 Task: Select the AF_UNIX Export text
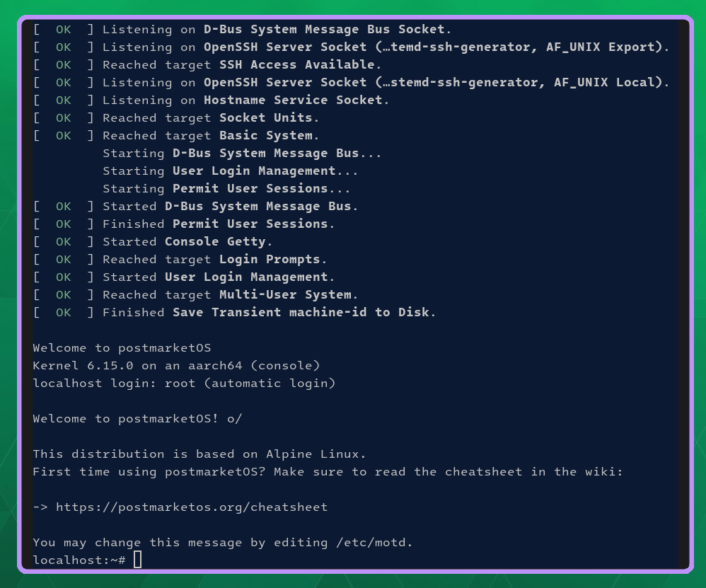tap(600, 47)
